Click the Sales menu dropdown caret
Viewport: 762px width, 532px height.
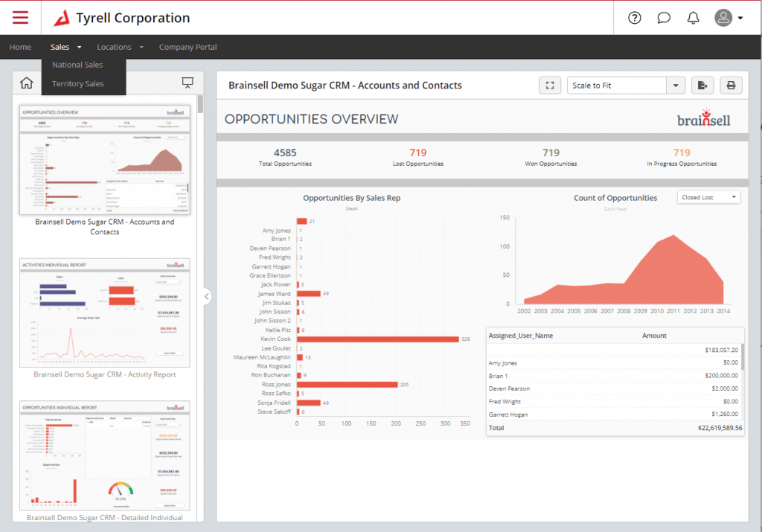[x=79, y=47]
